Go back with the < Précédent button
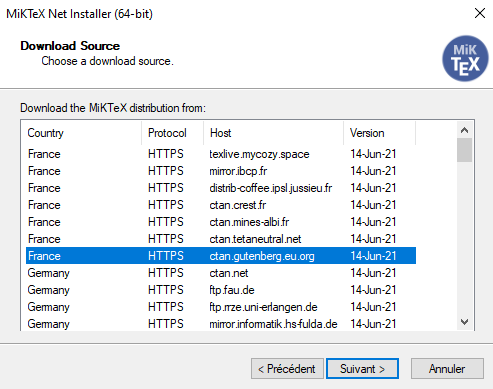 (x=287, y=369)
